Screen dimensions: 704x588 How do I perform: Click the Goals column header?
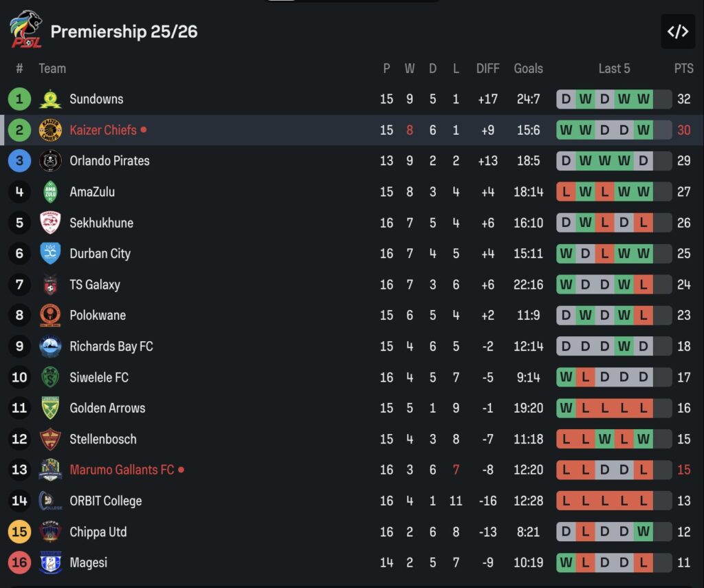click(x=528, y=69)
